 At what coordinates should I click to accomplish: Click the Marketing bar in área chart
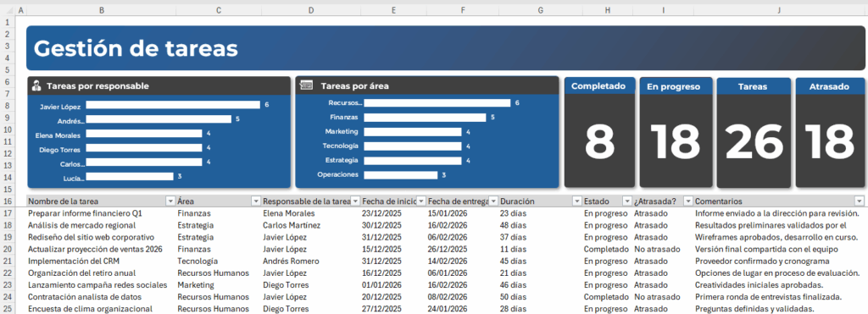click(413, 131)
